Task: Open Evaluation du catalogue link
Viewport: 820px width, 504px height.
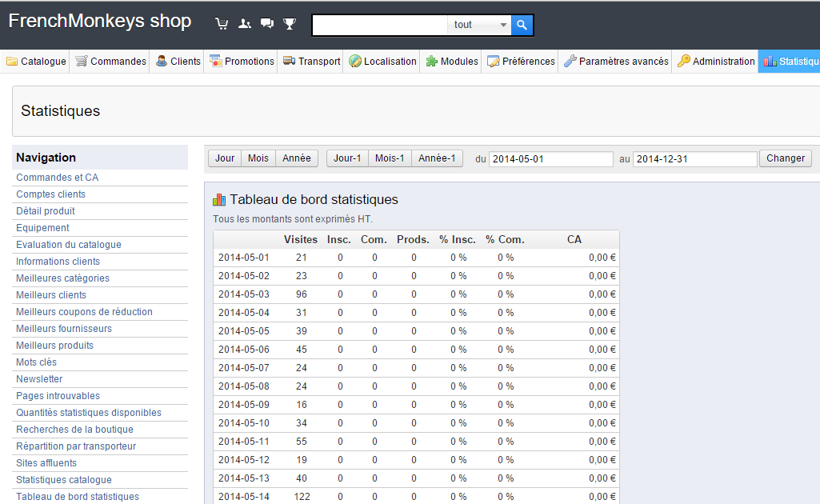Action: (x=69, y=244)
